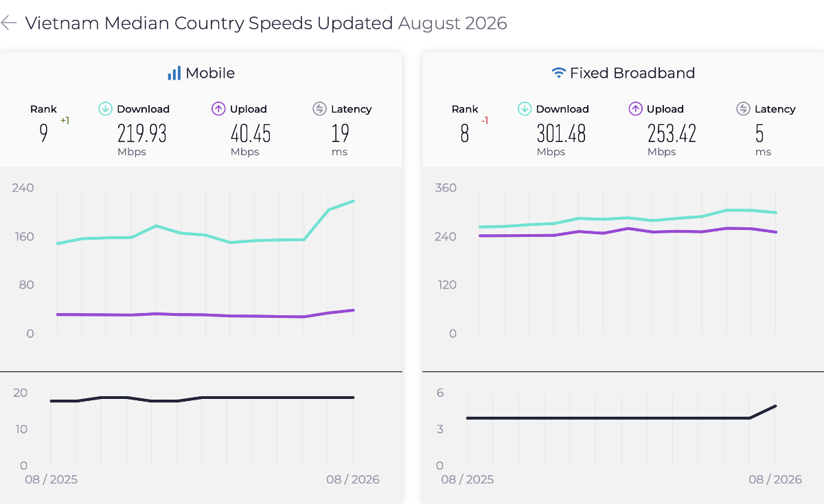Image resolution: width=824 pixels, height=504 pixels.
Task: Click the Mobile download value 219.93
Action: pyautogui.click(x=142, y=133)
